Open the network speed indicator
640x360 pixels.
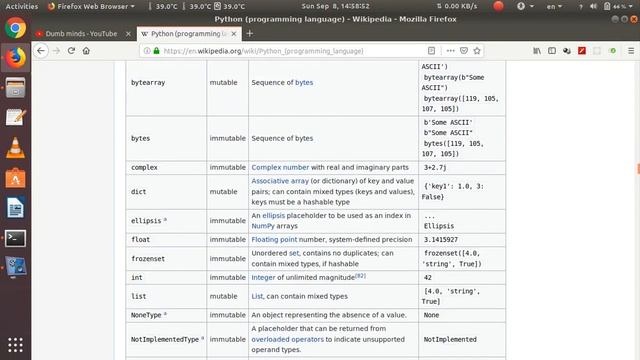coord(457,6)
